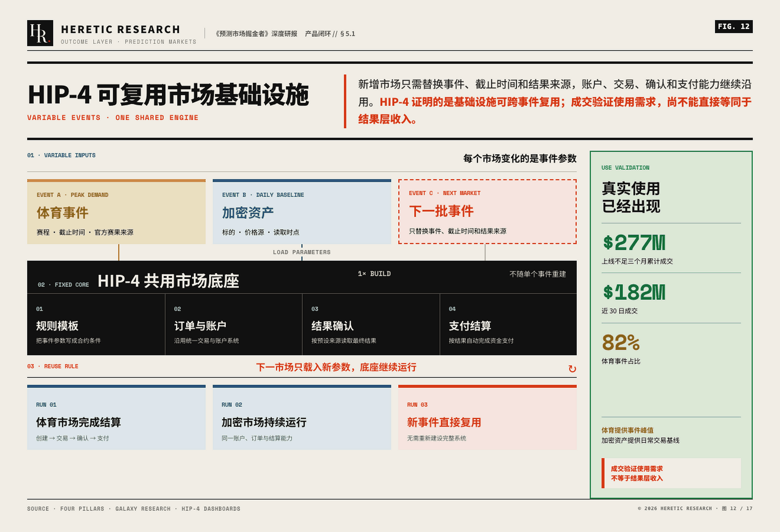
Task: Click the HR logo mark
Action: tap(40, 33)
